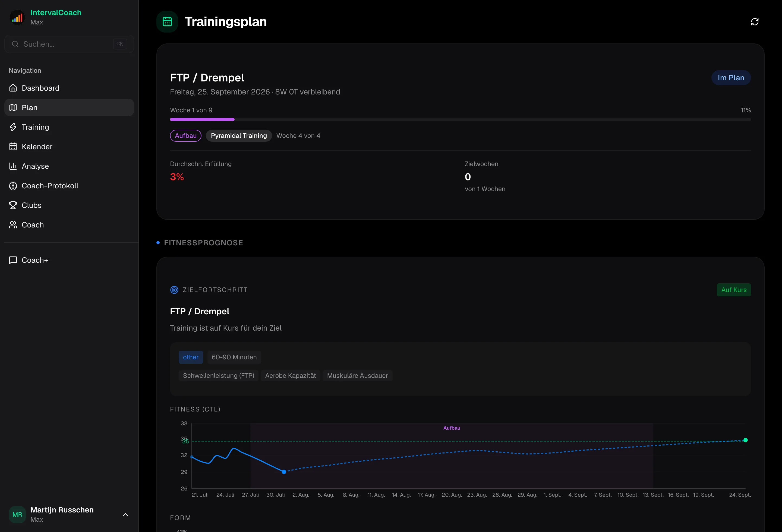Click the Coach-Protokoll brain icon
Screen dimensions: 782x532
[x=13, y=186]
